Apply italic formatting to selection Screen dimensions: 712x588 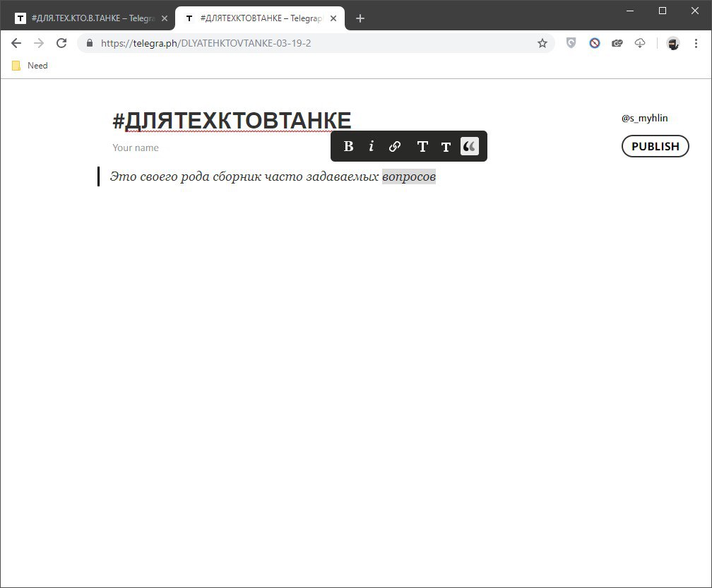(372, 146)
